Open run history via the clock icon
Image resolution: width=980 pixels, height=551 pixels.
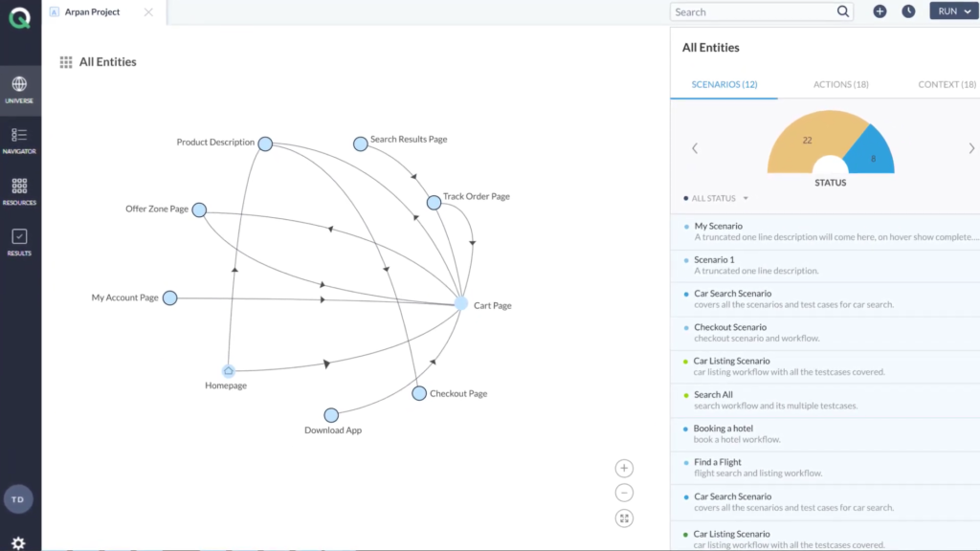click(910, 11)
